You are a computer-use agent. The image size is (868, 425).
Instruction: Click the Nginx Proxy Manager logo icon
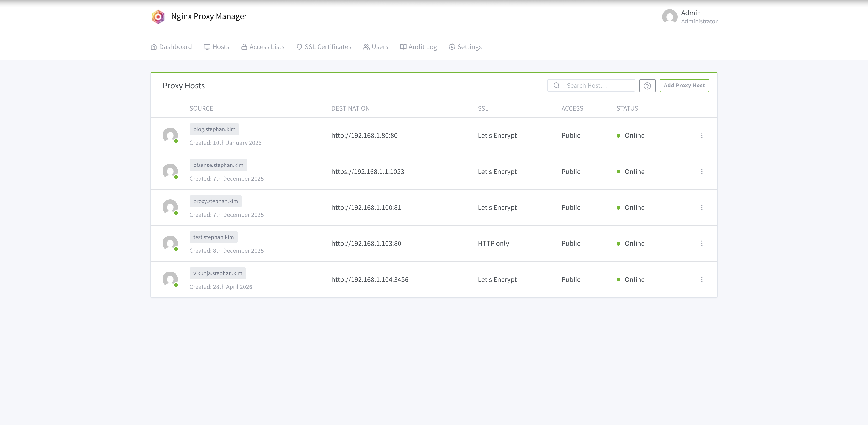pyautogui.click(x=158, y=16)
